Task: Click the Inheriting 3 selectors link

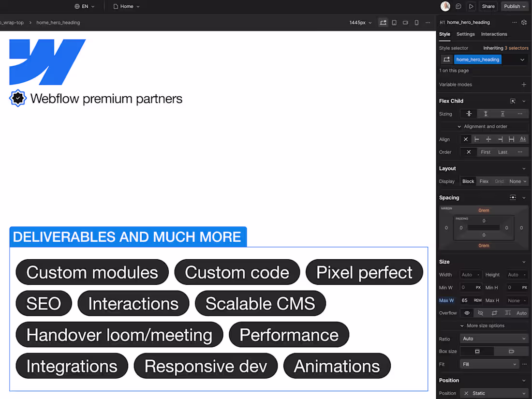Action: pyautogui.click(x=505, y=48)
